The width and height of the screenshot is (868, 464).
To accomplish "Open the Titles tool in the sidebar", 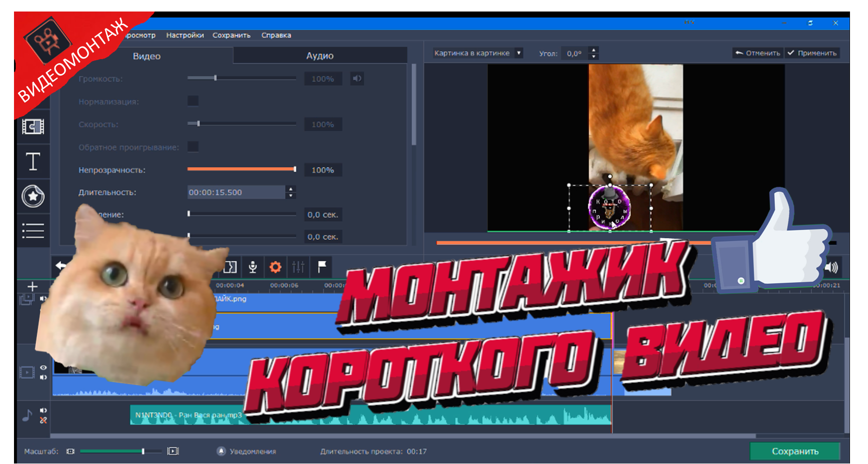I will tap(33, 161).
